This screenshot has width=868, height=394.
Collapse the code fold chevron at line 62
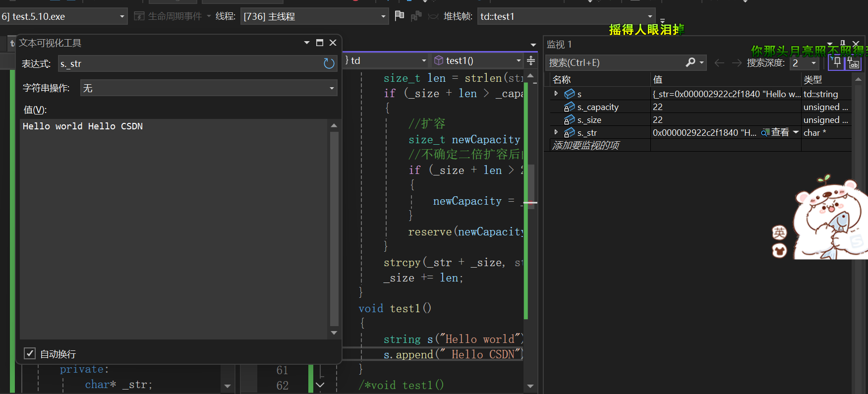[x=320, y=385]
